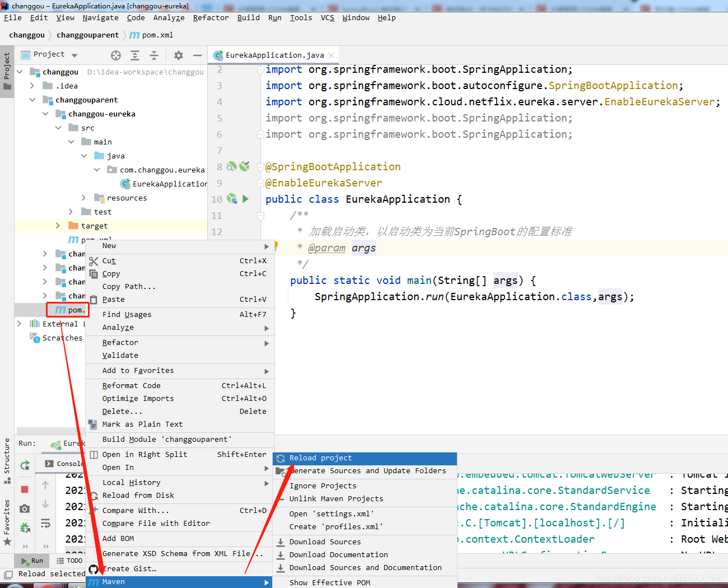Choose Create 'profiles.xml' option
This screenshot has width=728, height=588.
pyautogui.click(x=365, y=527)
